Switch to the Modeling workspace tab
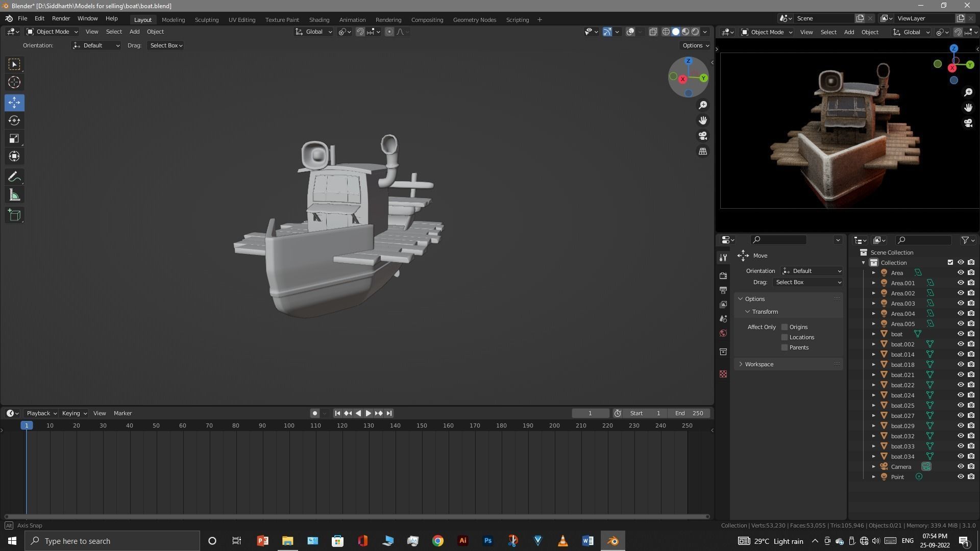Image resolution: width=980 pixels, height=551 pixels. [x=173, y=19]
